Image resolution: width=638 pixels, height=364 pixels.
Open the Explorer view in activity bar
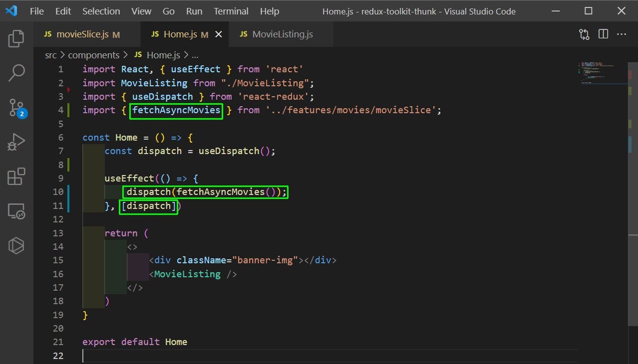coord(16,39)
